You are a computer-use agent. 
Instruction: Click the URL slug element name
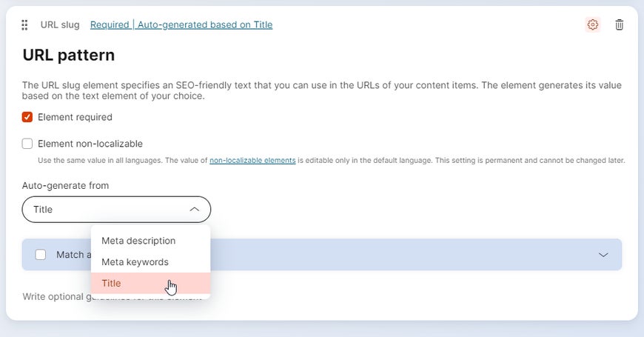click(x=60, y=24)
